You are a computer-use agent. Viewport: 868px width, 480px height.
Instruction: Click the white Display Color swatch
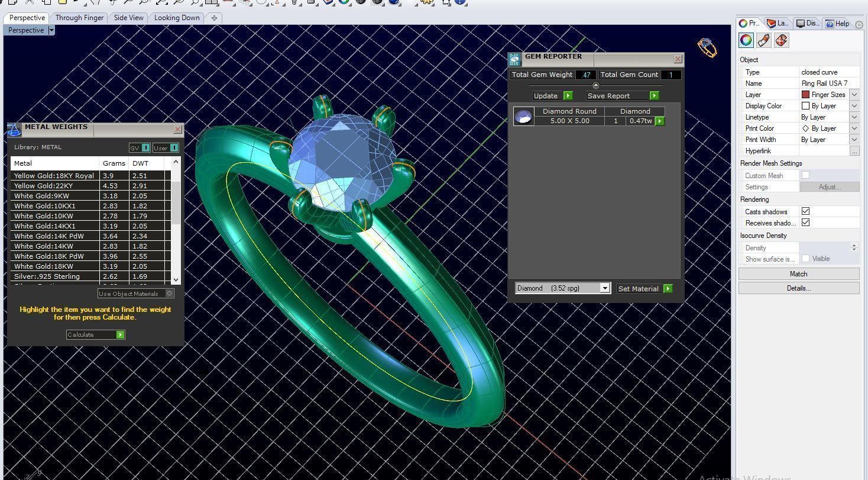[x=805, y=106]
